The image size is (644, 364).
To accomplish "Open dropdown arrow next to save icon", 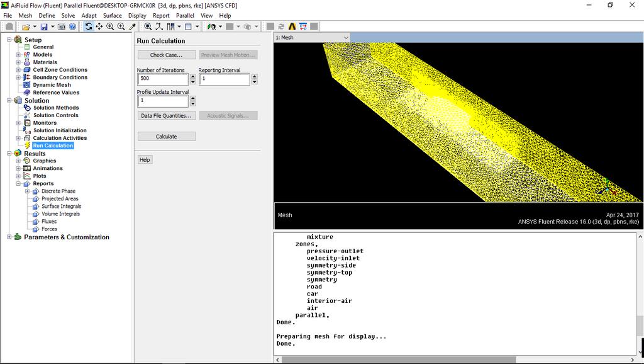I will (53, 26).
